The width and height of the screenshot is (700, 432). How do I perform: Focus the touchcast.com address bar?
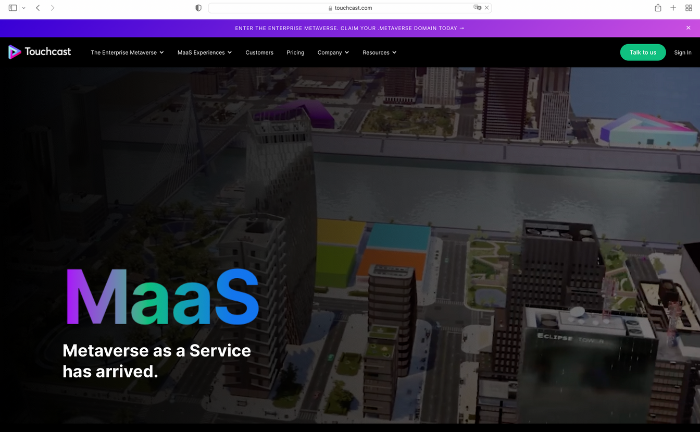(x=350, y=8)
